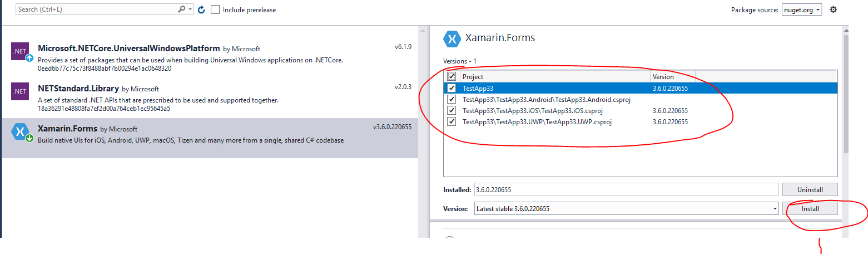This screenshot has height=254, width=868.
Task: Click the UWP project's 3.6.0.220655 version cell
Action: pyautogui.click(x=670, y=121)
